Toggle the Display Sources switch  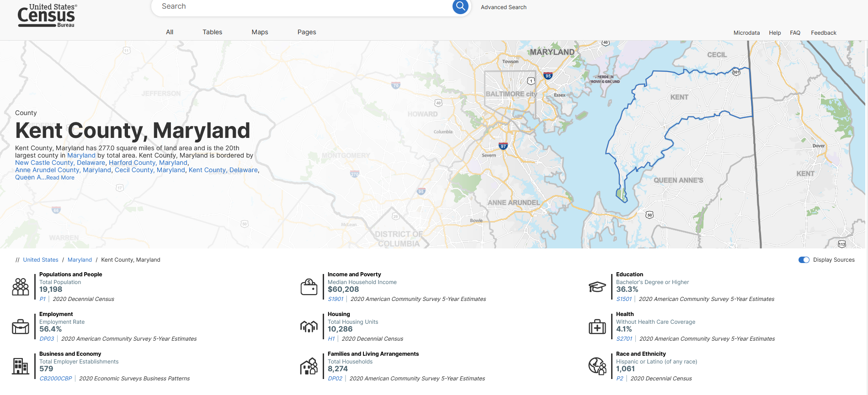(804, 260)
